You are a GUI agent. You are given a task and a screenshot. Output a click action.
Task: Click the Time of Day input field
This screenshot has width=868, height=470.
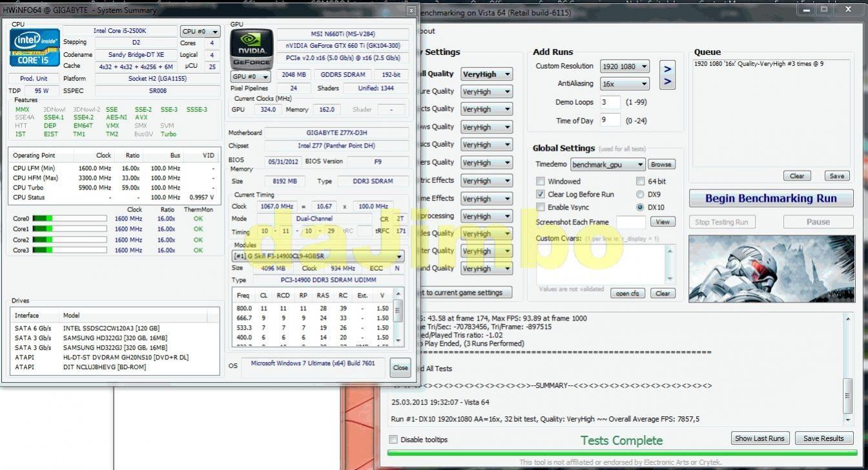[609, 120]
